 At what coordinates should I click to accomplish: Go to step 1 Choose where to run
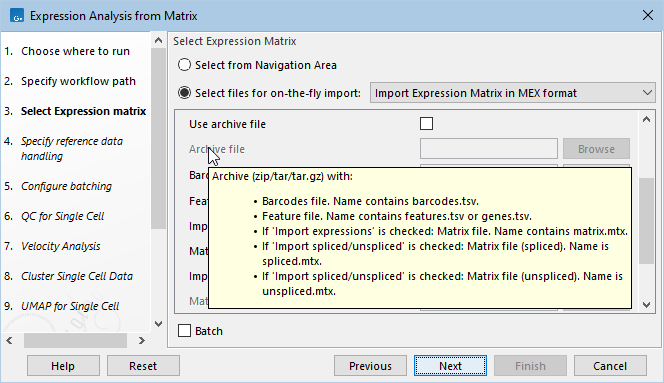tap(75, 51)
